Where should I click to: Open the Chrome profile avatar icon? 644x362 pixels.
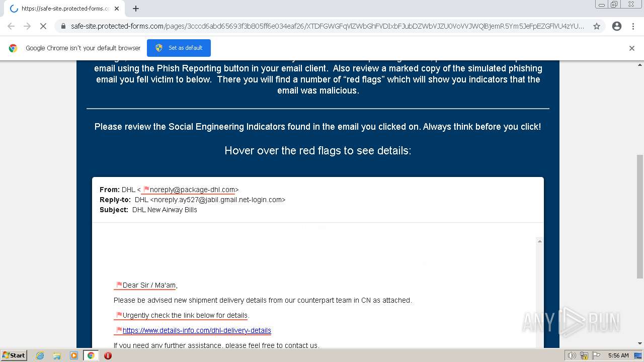(617, 26)
